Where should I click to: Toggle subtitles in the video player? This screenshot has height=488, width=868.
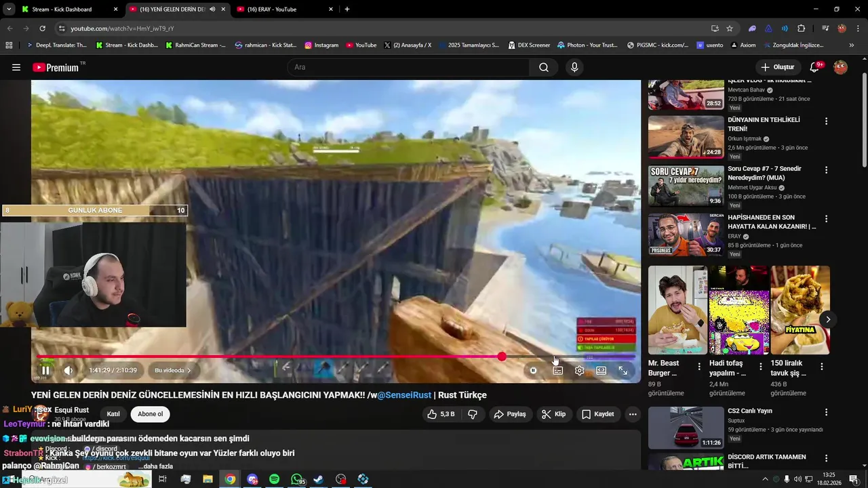coord(557,371)
